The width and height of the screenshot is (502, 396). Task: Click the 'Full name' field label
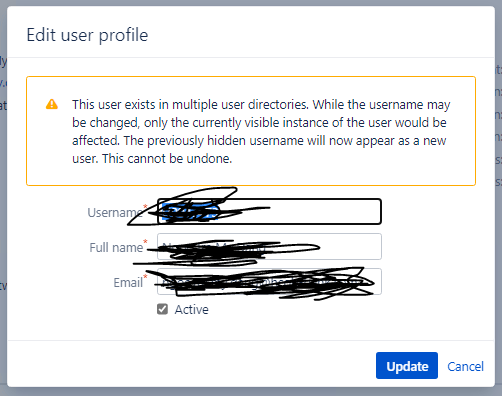point(116,247)
